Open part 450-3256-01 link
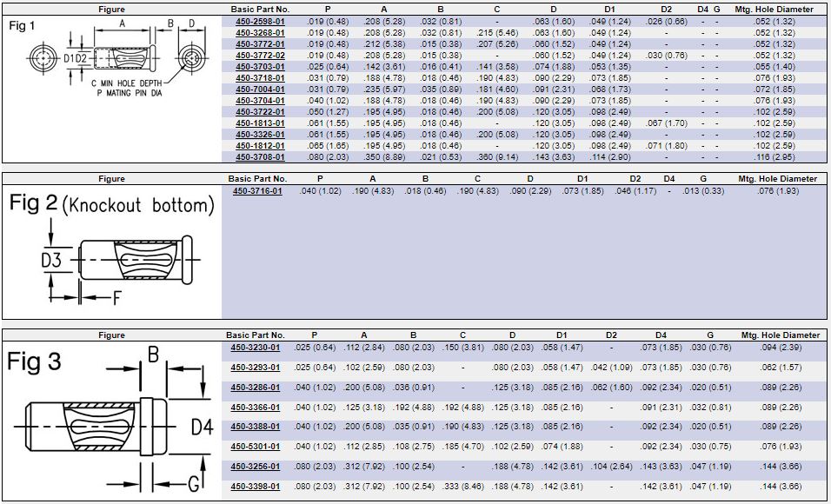The height and width of the screenshot is (504, 831). pyautogui.click(x=255, y=467)
